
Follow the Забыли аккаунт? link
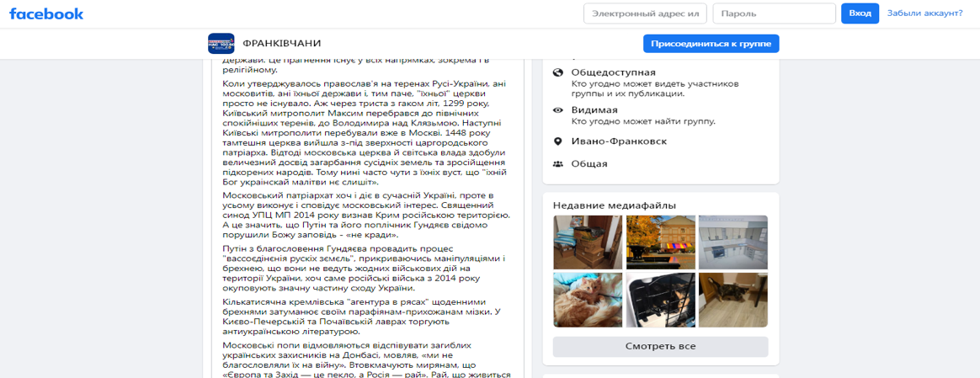pos(924,13)
